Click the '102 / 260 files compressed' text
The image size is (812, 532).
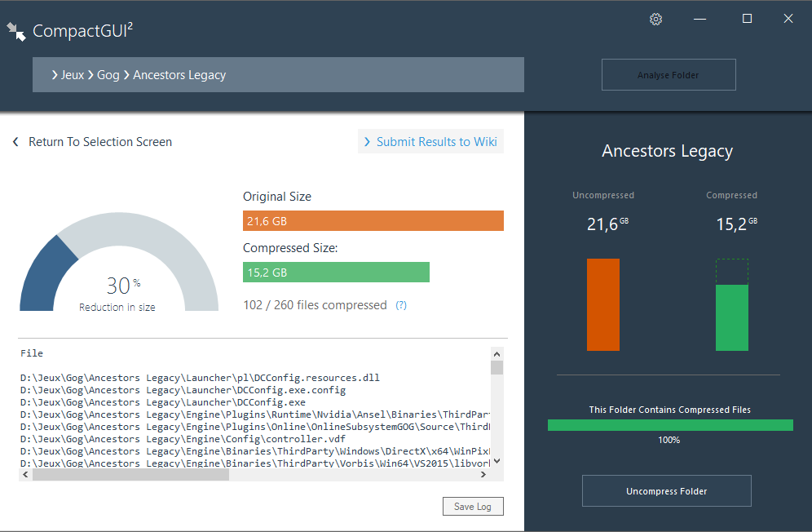coord(315,305)
